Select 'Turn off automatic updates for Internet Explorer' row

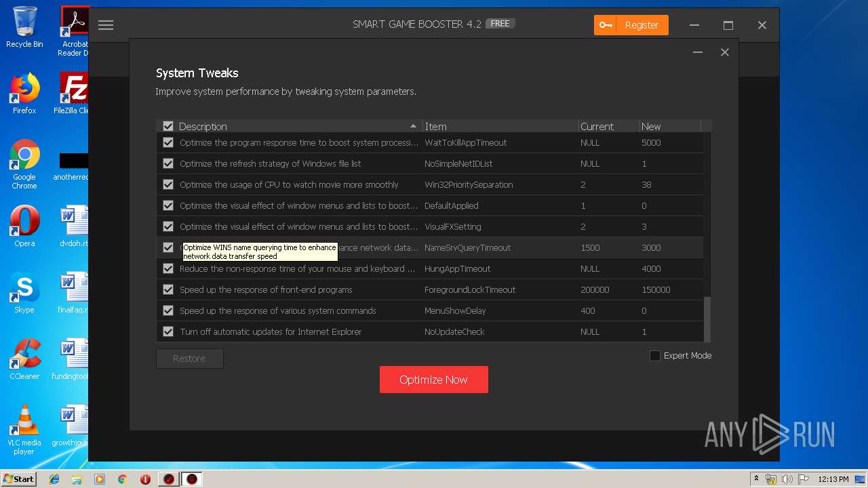(430, 331)
